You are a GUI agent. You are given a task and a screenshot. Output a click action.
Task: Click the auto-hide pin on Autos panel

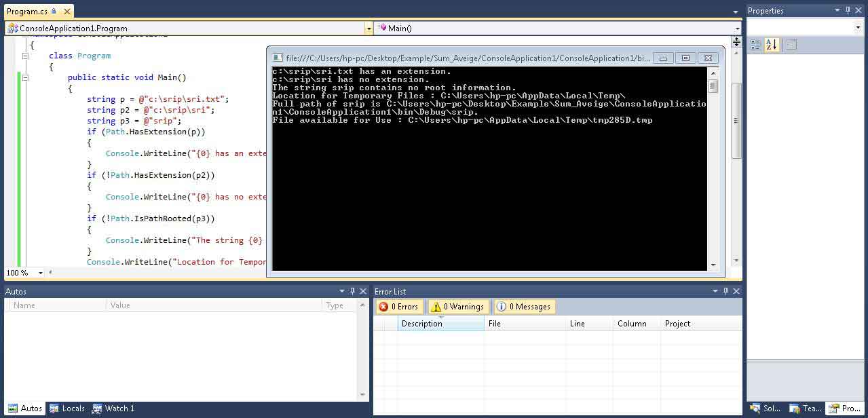tap(352, 291)
